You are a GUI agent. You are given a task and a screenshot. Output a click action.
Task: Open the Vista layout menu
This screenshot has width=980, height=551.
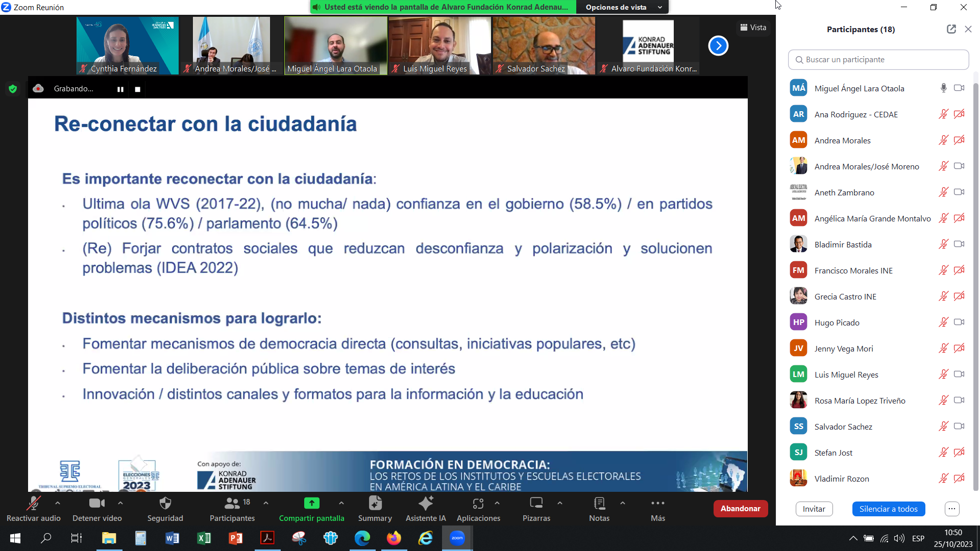(753, 28)
